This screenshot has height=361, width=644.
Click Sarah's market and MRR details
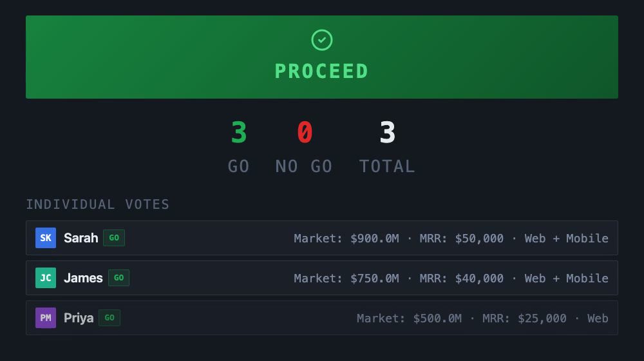tap(451, 239)
